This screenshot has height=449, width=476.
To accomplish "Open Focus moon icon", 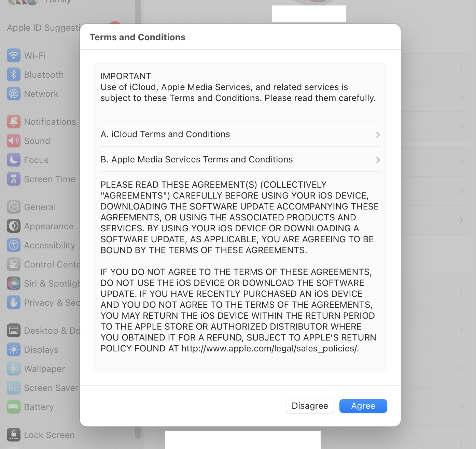I will tap(14, 160).
